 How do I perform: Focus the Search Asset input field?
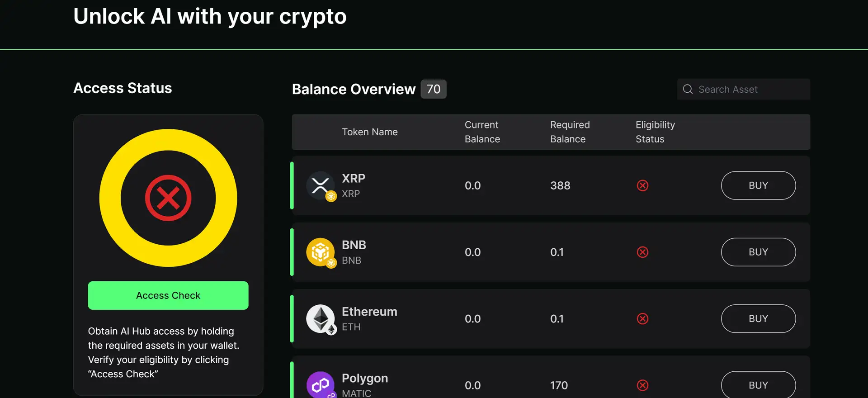click(750, 89)
